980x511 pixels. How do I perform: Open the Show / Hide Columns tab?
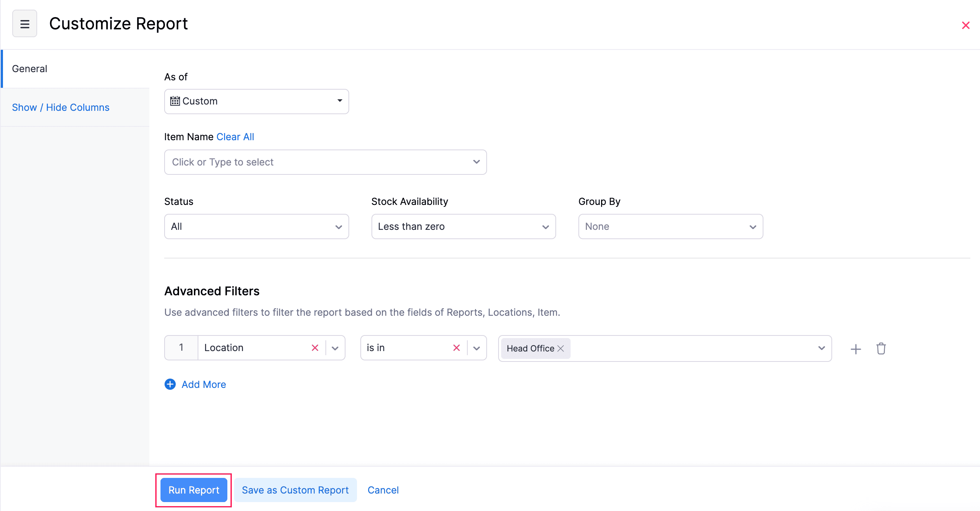click(x=61, y=107)
